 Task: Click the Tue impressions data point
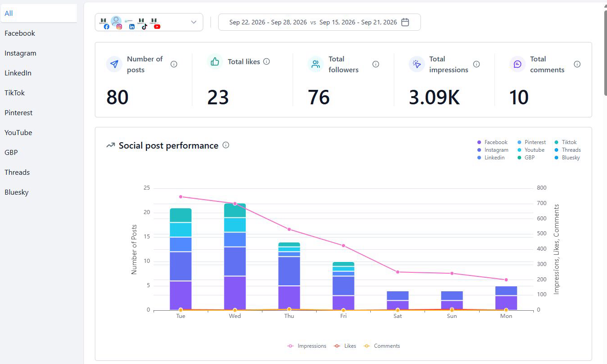[181, 196]
